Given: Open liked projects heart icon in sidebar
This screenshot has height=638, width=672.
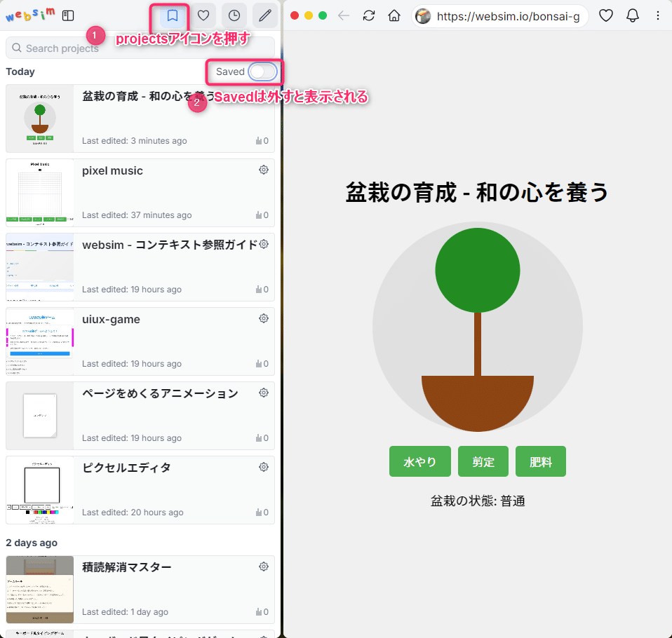Looking at the screenshot, I should pyautogui.click(x=203, y=16).
